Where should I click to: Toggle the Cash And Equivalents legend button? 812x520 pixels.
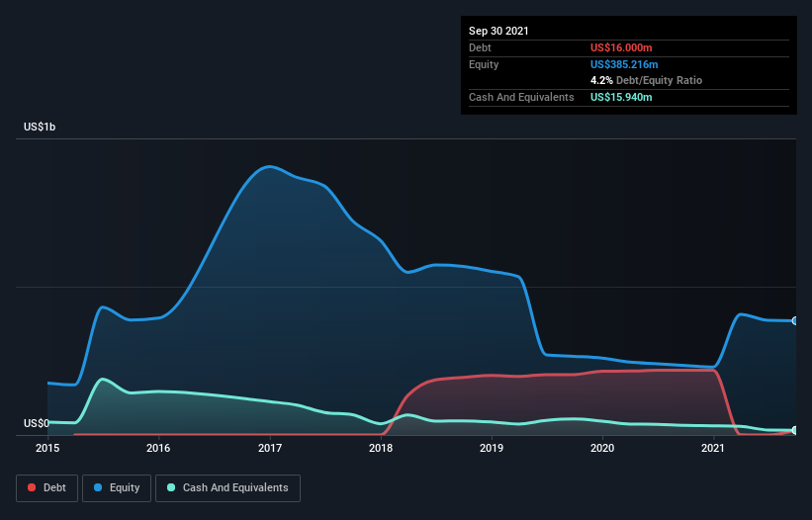(x=227, y=488)
